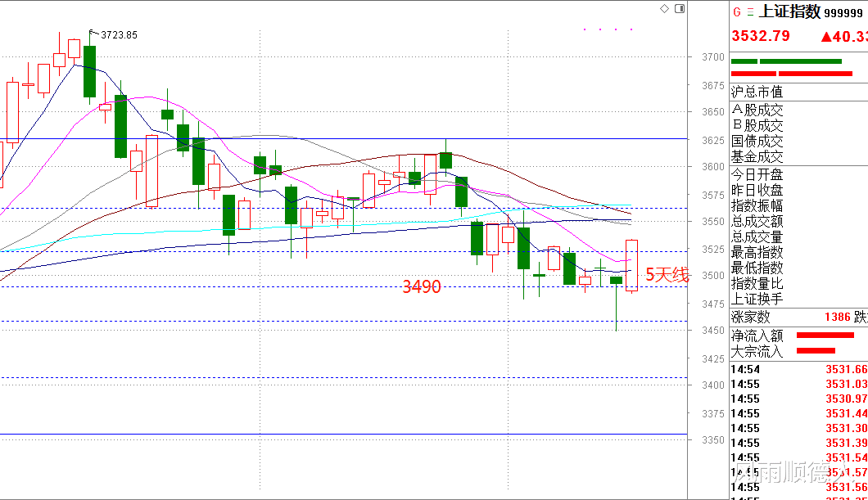Select the index code 999999
This screenshot has width=868, height=500.
pyautogui.click(x=843, y=13)
